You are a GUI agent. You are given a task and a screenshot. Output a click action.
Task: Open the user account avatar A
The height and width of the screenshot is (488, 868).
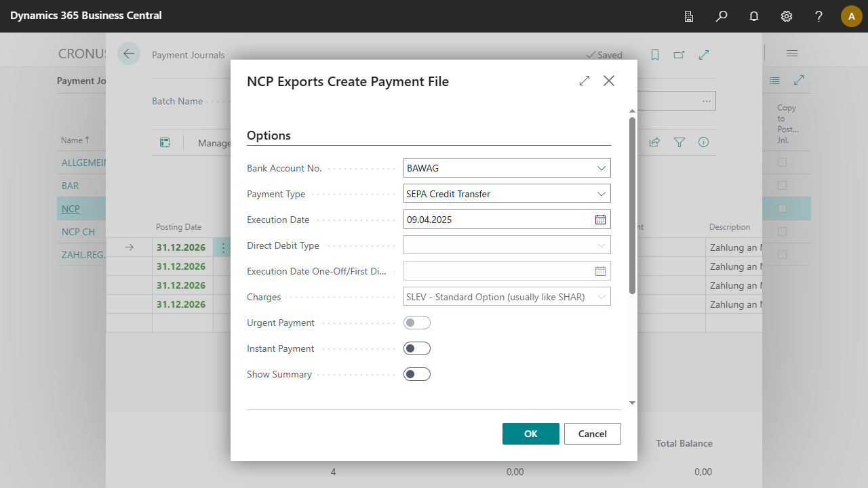click(x=852, y=16)
